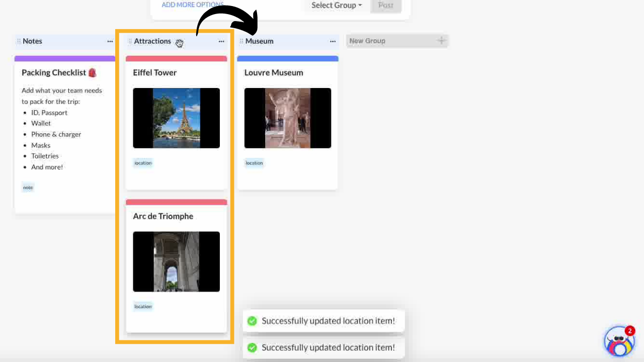Open the Notes group three-dot menu
This screenshot has height=362, width=644.
(110, 41)
